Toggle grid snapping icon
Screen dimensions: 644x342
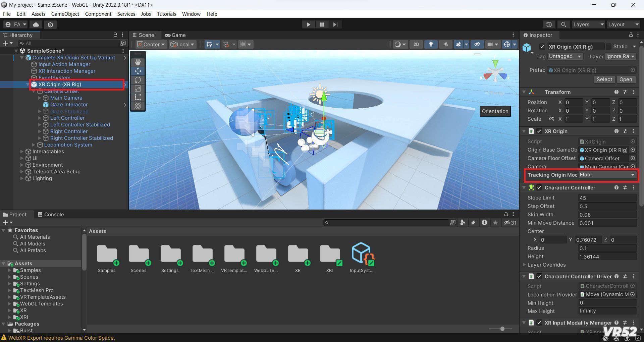tap(209, 44)
